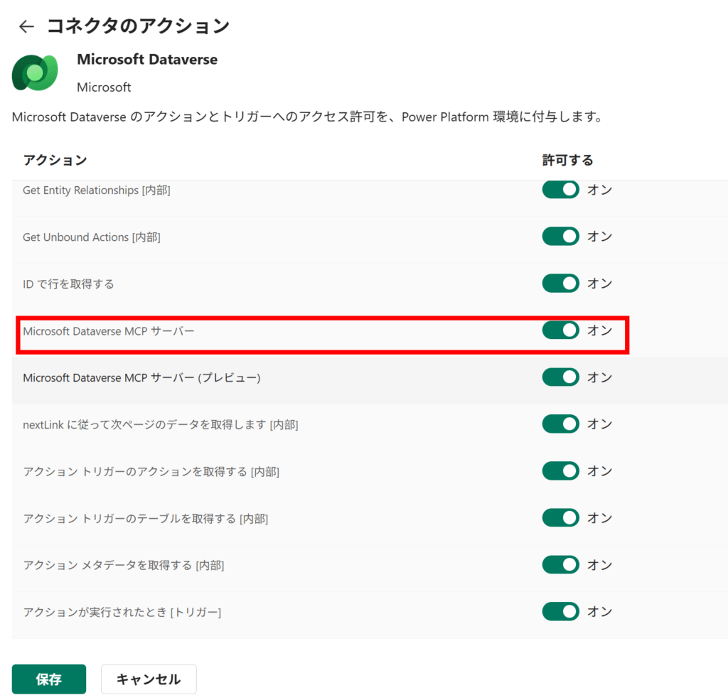The image size is (728, 700).
Task: Click the Microsoft Dataverse logo icon
Action: tap(34, 72)
